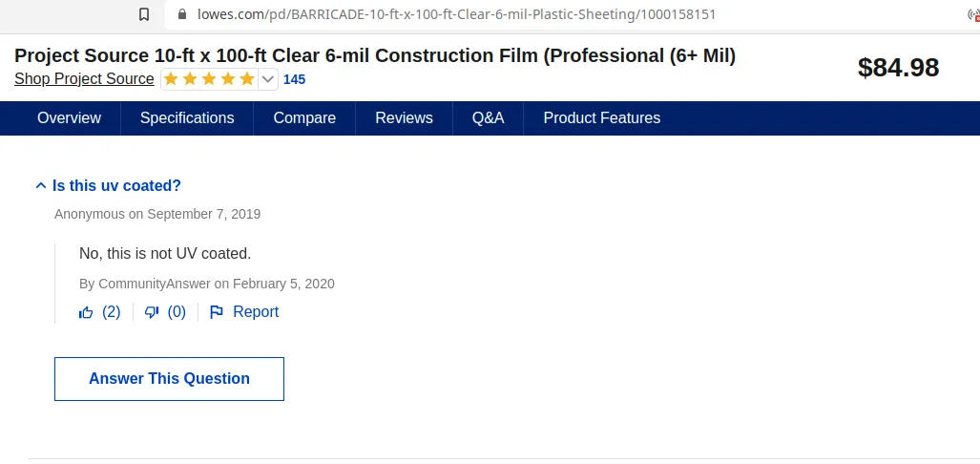980x464 pixels.
Task: Open the 145 reviews count link
Action: click(x=294, y=79)
